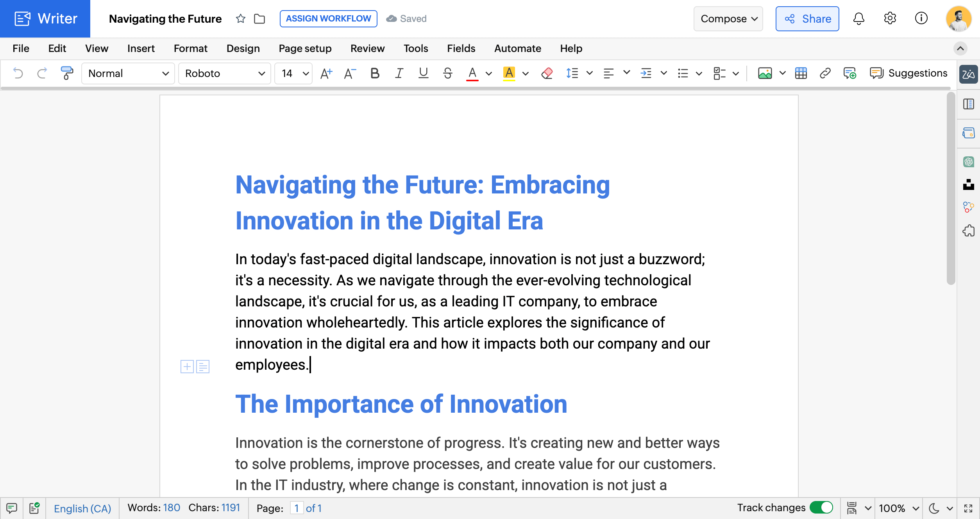Edit the page number field
The height and width of the screenshot is (519, 980).
297,508
